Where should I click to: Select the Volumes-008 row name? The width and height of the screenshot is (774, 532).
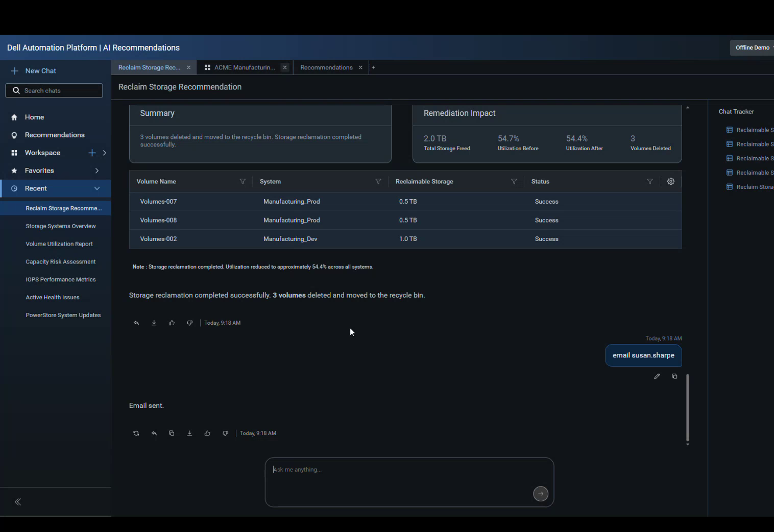[x=158, y=221]
